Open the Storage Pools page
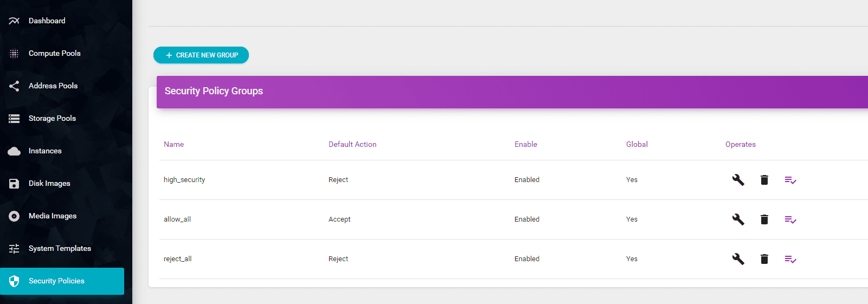Viewport: 868px width, 304px height. (x=52, y=118)
